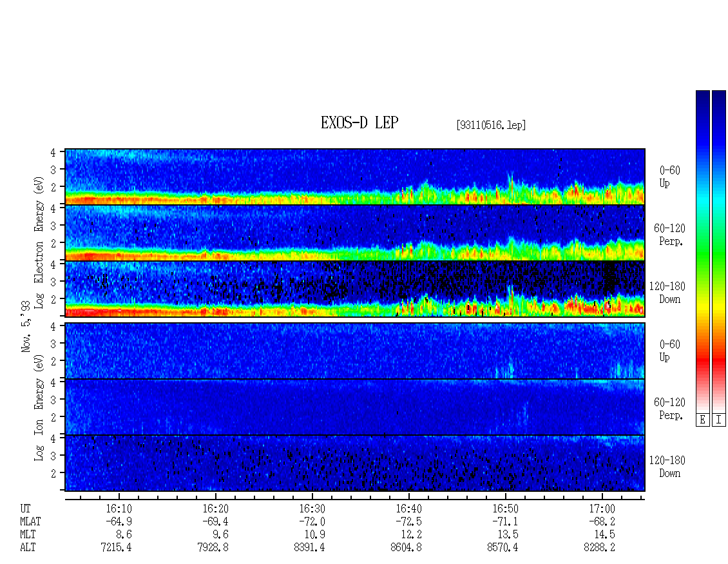Click the MLT value 14.5
Image resolution: width=728 pixels, height=564 pixels.
tap(604, 535)
